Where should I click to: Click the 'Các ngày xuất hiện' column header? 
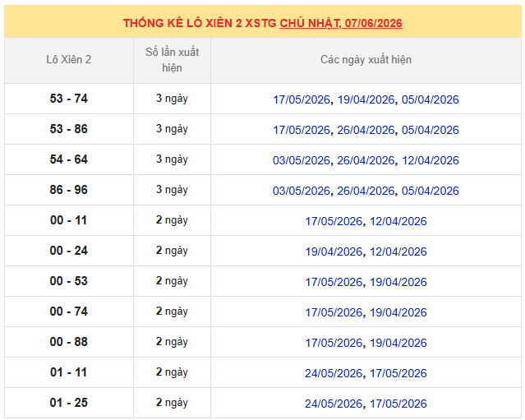[x=366, y=60]
